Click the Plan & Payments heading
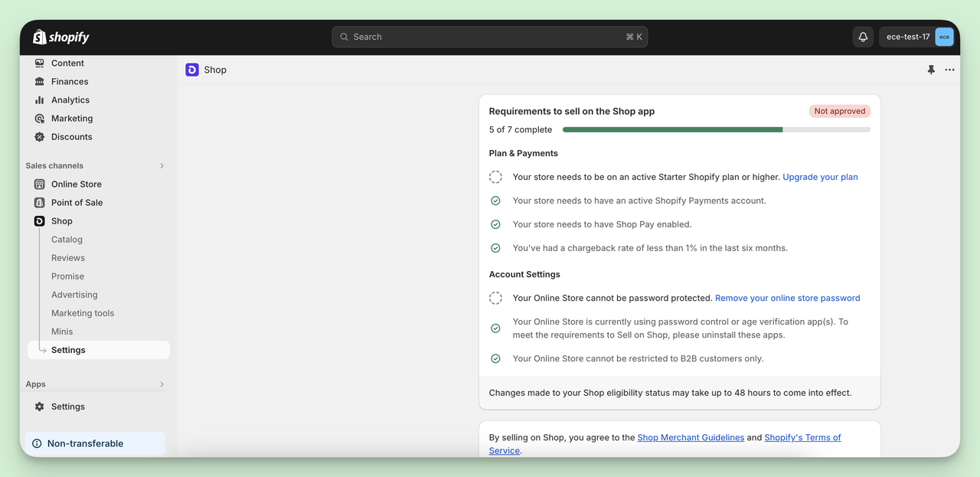This screenshot has width=980, height=477. [524, 153]
